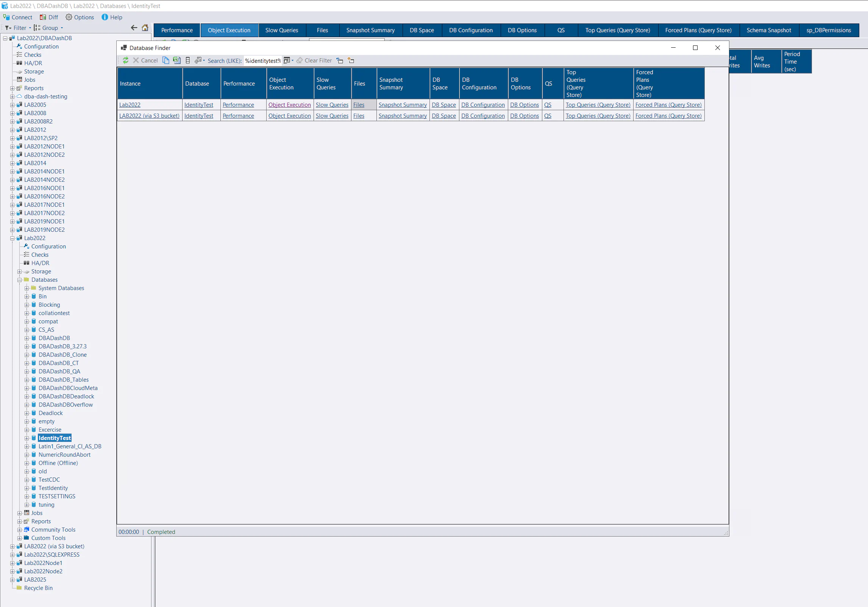Expand the LAB2005 tree node
The width and height of the screenshot is (868, 607).
point(12,105)
